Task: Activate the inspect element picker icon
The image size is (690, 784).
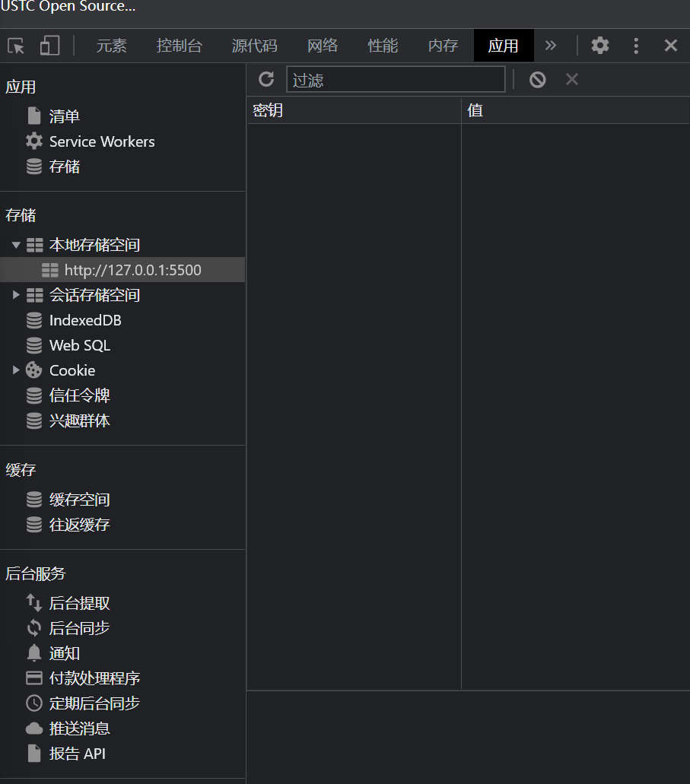Action: (x=16, y=46)
